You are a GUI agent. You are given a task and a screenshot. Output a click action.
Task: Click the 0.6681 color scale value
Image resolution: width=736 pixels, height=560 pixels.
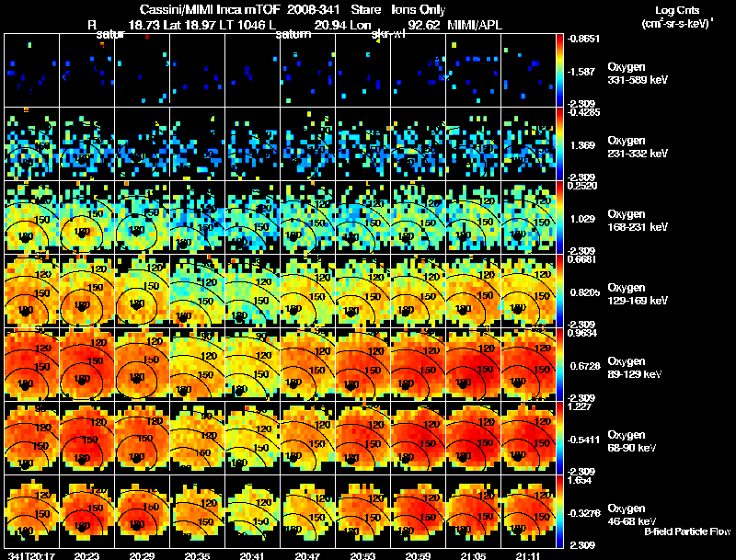tap(582, 259)
